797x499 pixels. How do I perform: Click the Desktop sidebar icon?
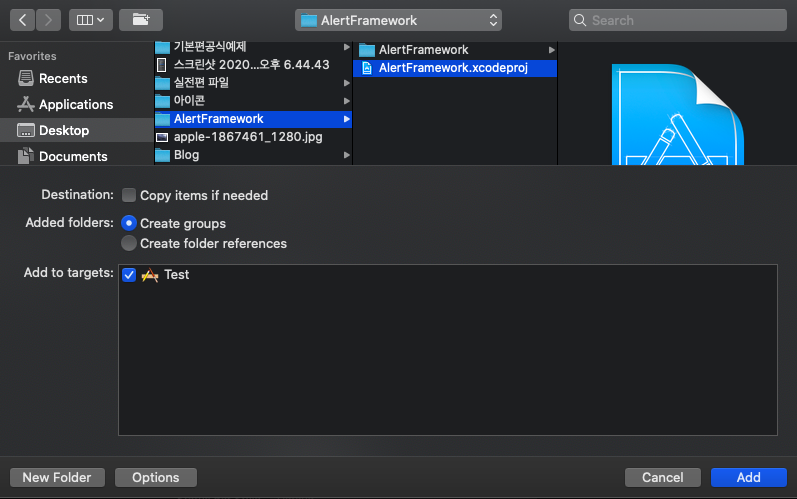pos(26,130)
